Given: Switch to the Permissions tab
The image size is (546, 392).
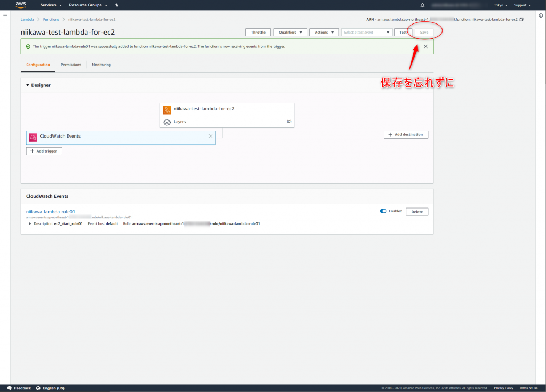Looking at the screenshot, I should click(71, 65).
